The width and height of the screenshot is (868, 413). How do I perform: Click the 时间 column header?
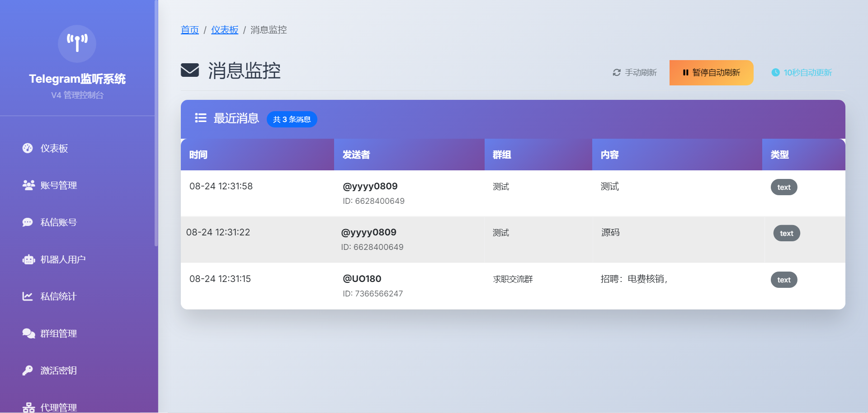(198, 155)
